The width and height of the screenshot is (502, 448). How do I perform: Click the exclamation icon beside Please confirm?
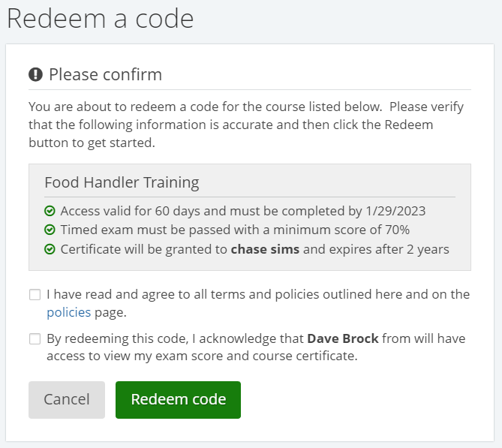click(x=35, y=74)
